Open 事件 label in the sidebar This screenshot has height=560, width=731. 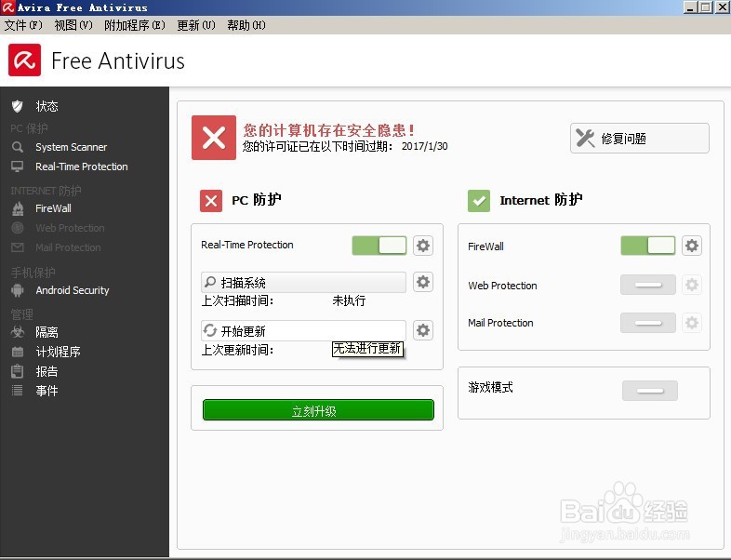47,391
